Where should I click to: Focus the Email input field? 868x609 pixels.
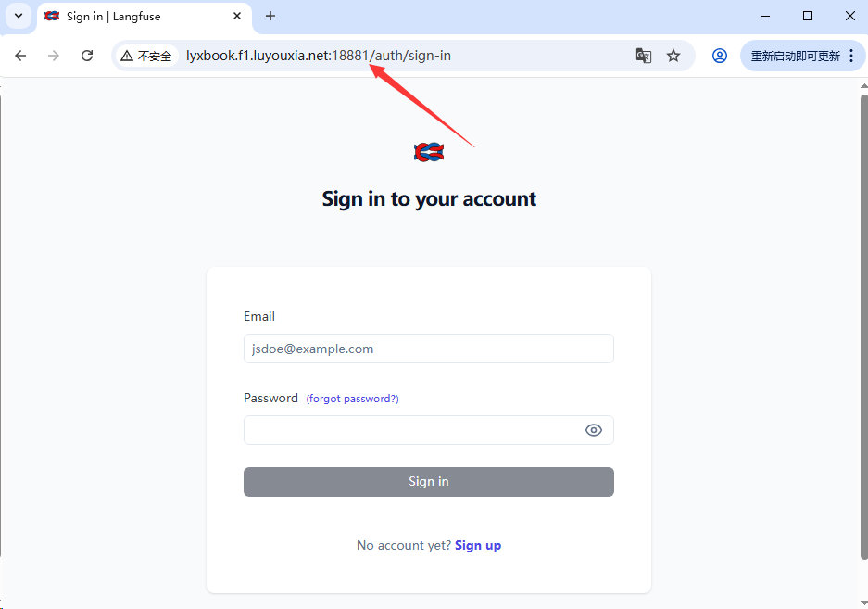tap(428, 349)
